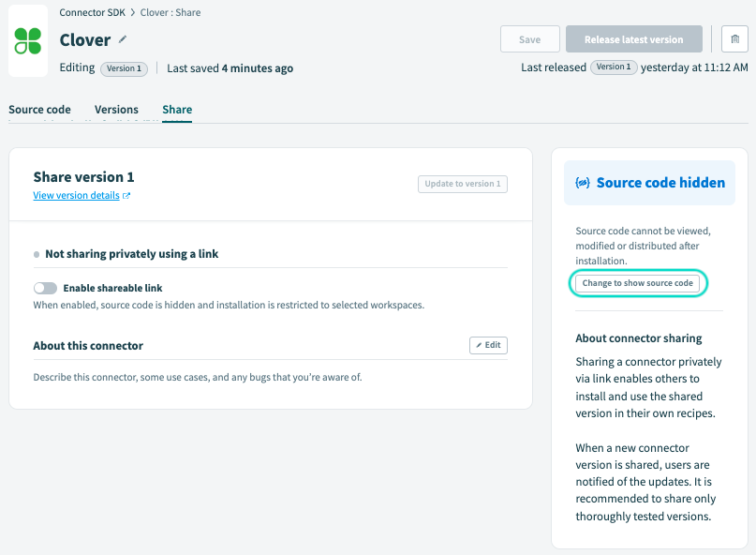Select the Share tab
756x555 pixels.
click(x=176, y=110)
